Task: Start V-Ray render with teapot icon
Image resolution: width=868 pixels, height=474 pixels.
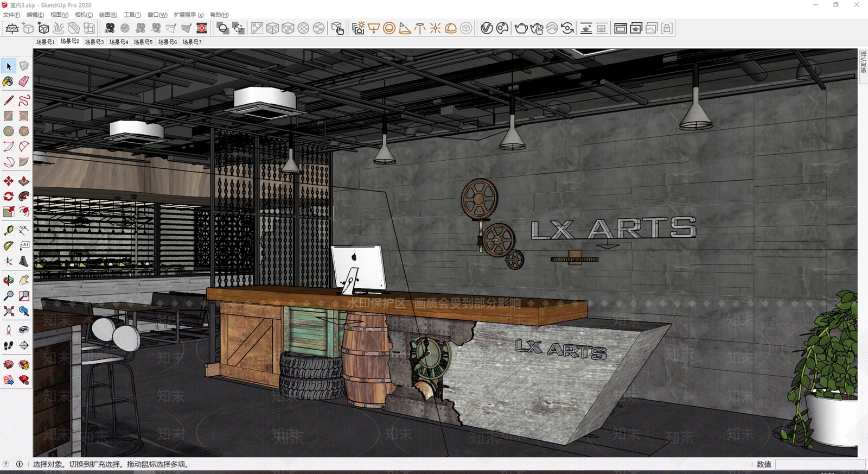Action: [521, 28]
